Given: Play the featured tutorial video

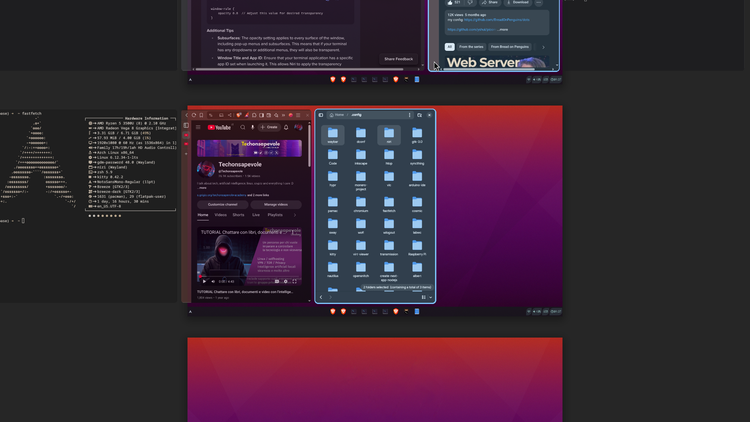Looking at the screenshot, I should [204, 281].
